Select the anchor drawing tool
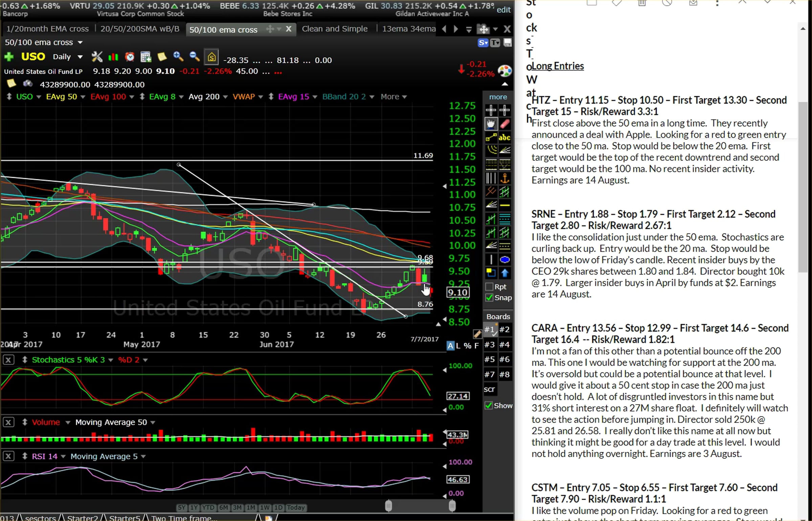 (504, 178)
